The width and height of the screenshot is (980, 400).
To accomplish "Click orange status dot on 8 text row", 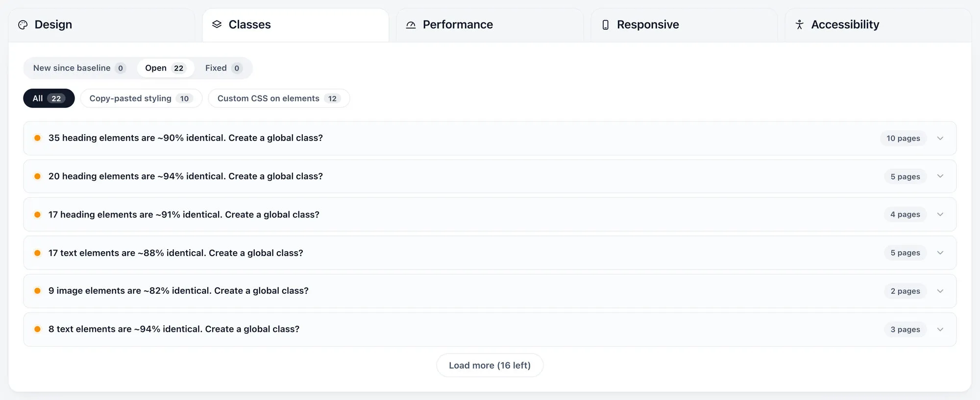I will [37, 329].
